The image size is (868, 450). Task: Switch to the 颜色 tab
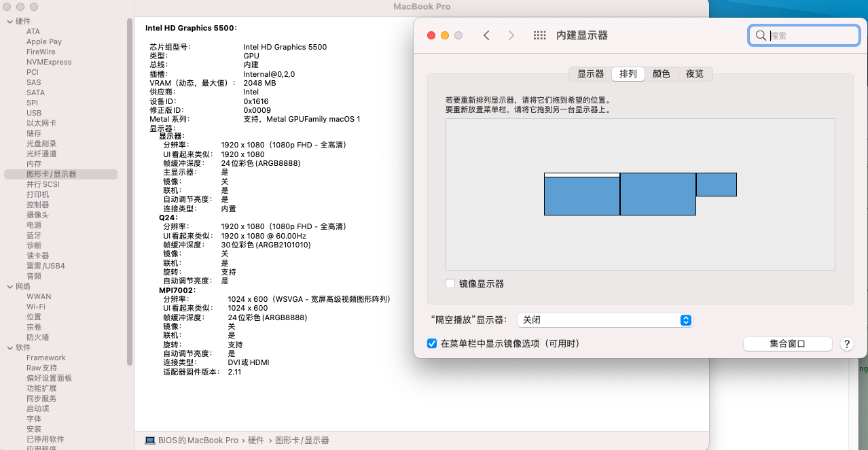[662, 73]
